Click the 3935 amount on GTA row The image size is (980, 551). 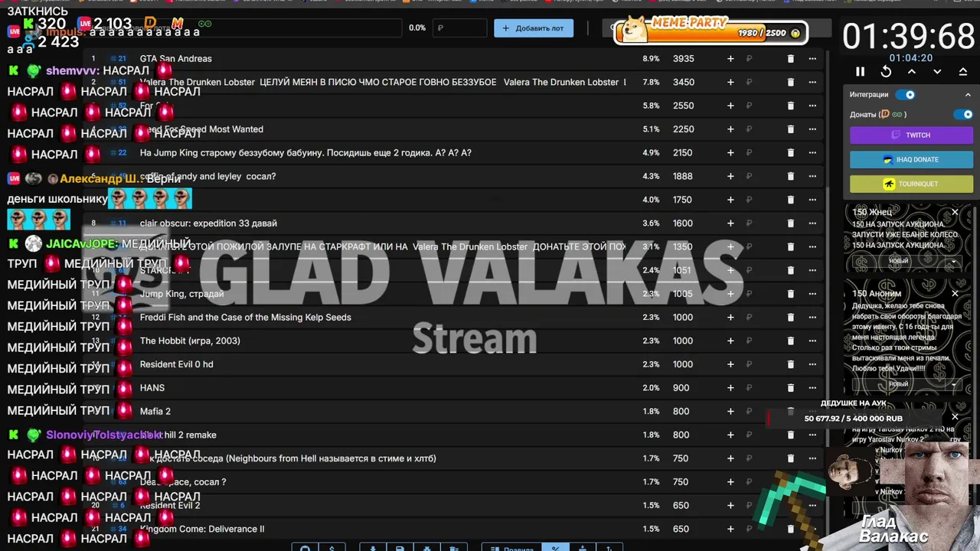683,59
